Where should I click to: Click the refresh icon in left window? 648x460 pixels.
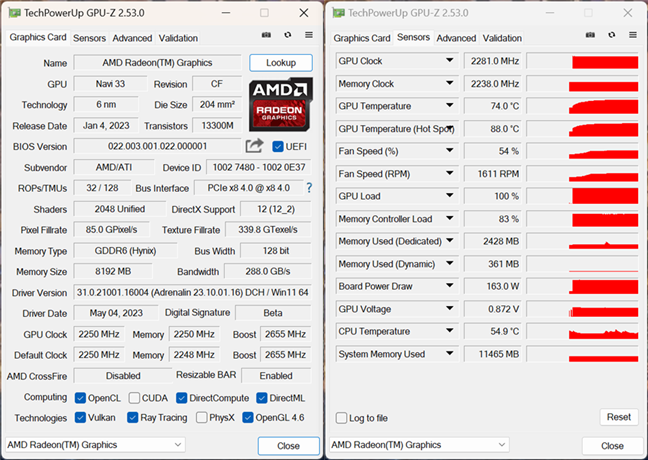pos(288,37)
